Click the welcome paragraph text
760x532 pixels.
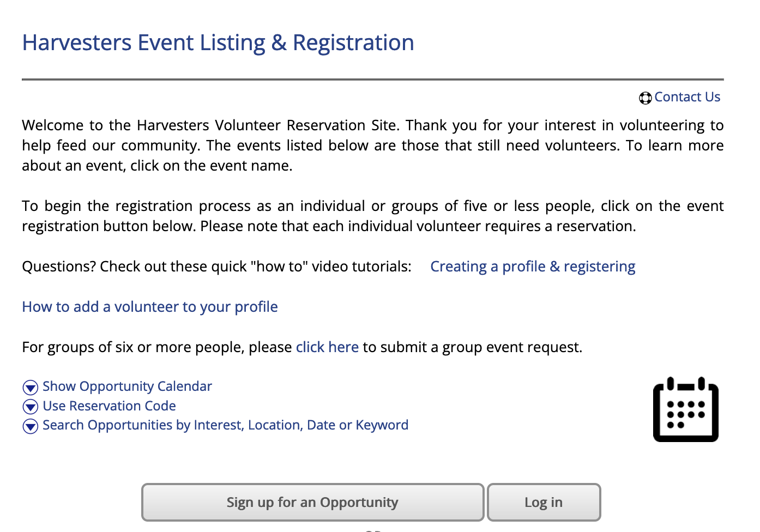click(x=373, y=146)
